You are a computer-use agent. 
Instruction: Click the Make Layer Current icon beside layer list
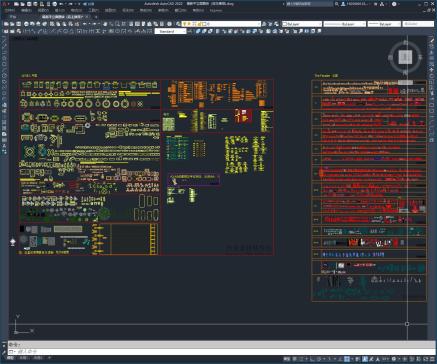tap(264, 24)
